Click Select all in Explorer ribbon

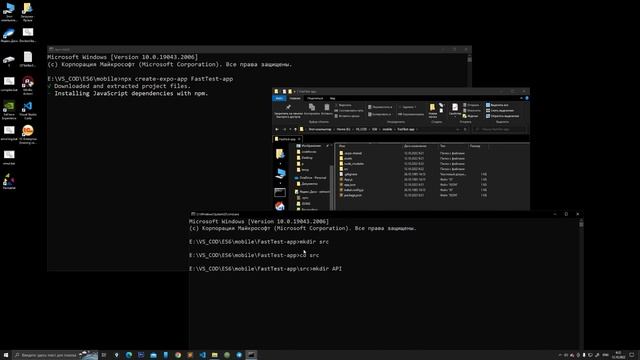coord(497,105)
